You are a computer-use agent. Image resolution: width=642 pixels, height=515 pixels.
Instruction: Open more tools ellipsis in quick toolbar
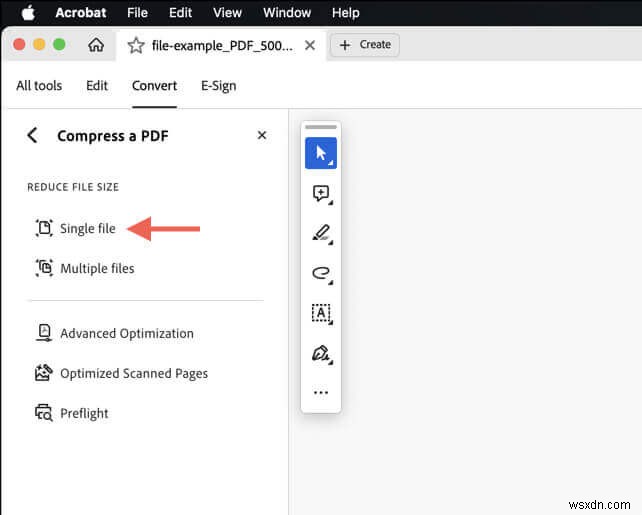321,393
